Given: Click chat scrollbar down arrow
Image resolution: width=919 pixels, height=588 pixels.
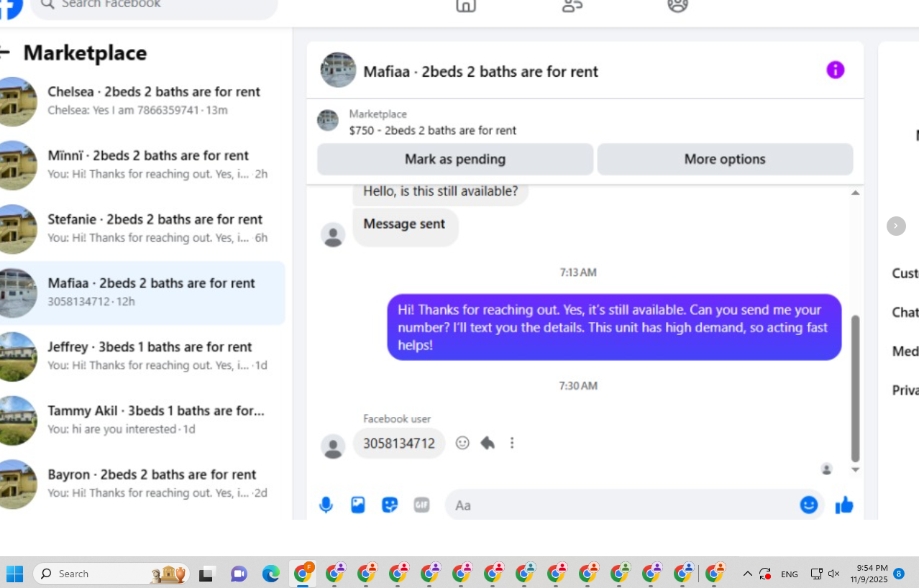Looking at the screenshot, I should [x=855, y=469].
